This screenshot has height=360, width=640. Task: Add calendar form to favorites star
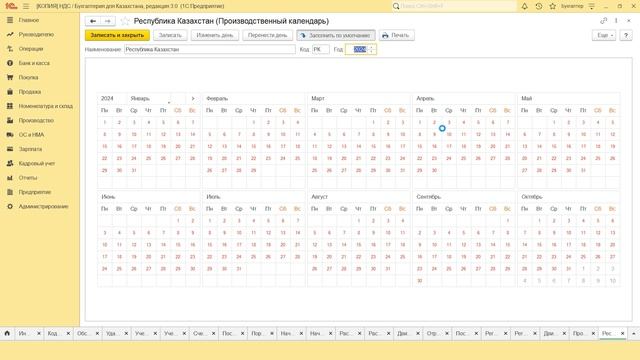(125, 21)
